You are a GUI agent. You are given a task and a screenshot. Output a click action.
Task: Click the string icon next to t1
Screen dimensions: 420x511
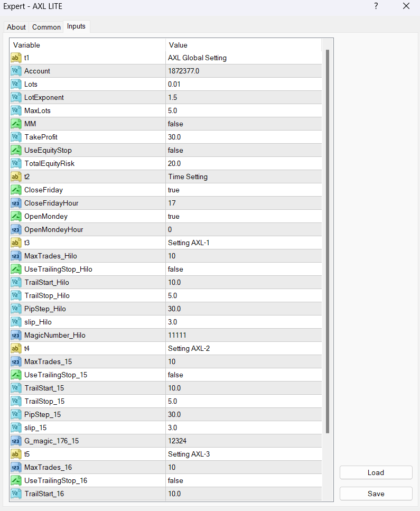click(x=16, y=58)
